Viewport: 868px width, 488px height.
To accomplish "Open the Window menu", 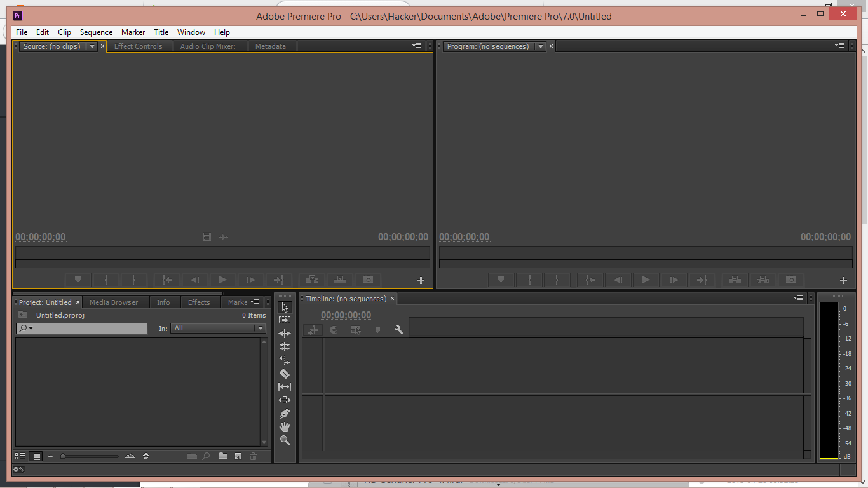I will 191,32.
